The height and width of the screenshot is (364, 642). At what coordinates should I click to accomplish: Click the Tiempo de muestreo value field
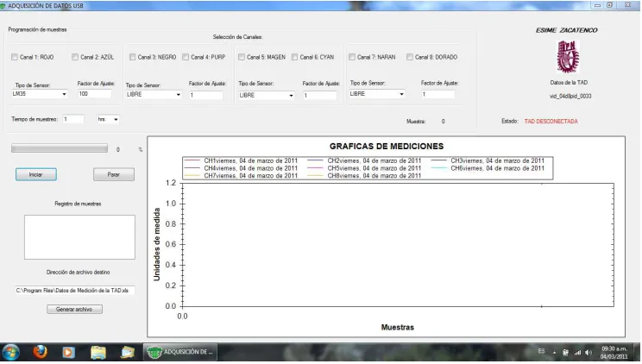click(x=73, y=119)
